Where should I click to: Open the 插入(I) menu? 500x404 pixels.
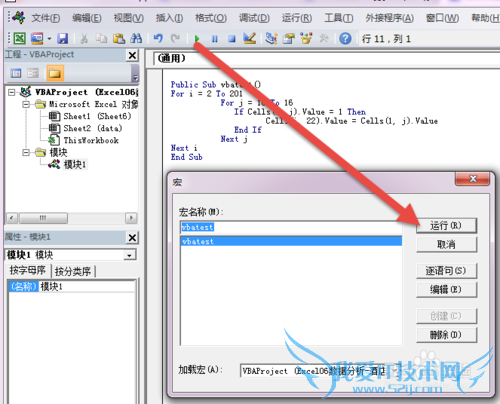(169, 18)
